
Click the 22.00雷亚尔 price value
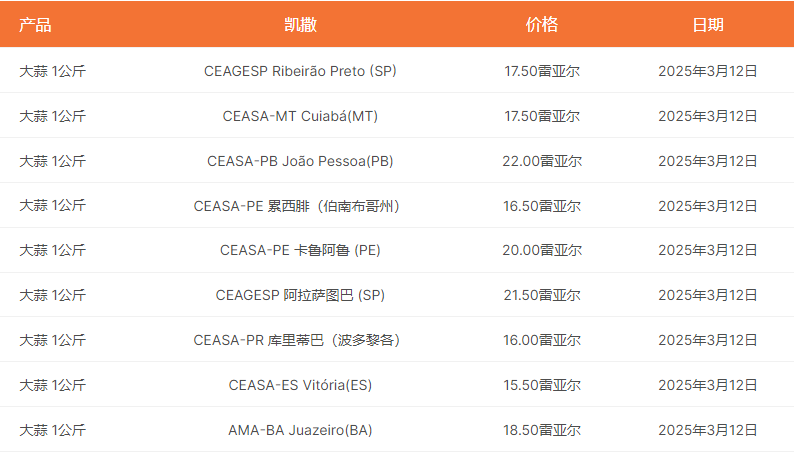pyautogui.click(x=542, y=161)
